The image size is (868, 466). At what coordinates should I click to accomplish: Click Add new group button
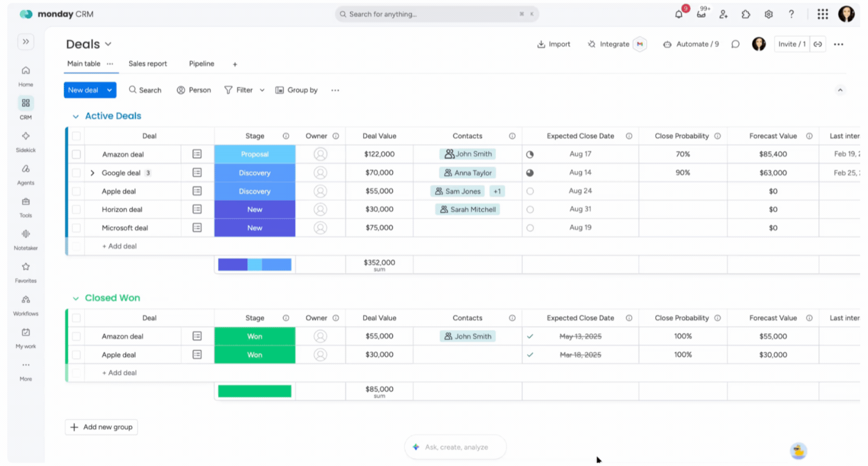[101, 427]
